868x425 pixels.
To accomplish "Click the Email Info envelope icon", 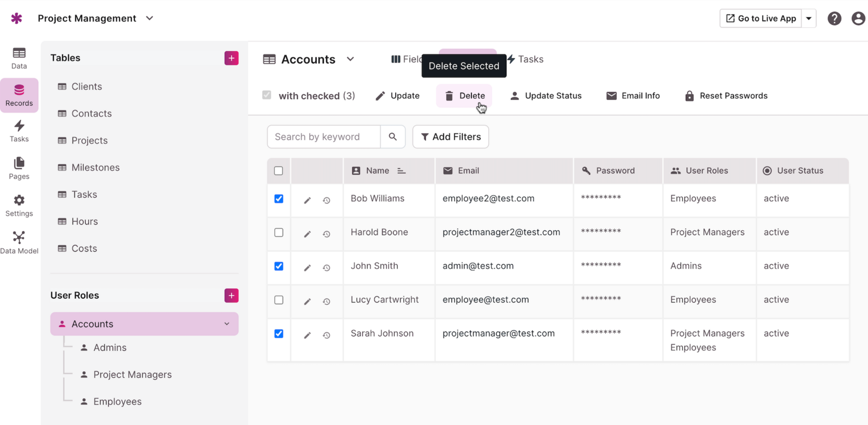I will [x=612, y=95].
